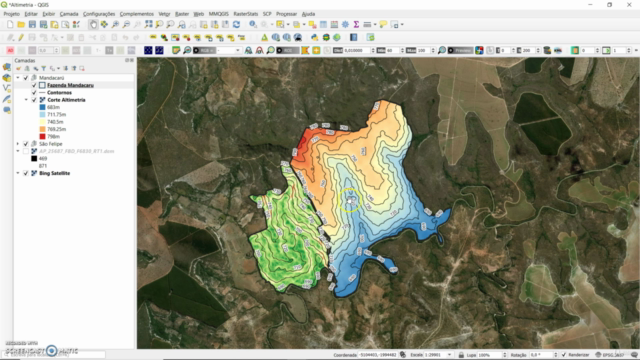Open the Processing Toolbox gear icon
This screenshot has width=640, height=360.
pyautogui.click(x=345, y=25)
